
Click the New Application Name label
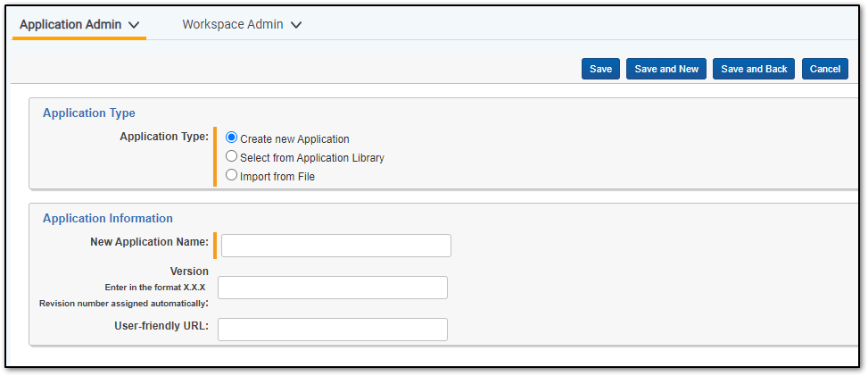tap(150, 242)
